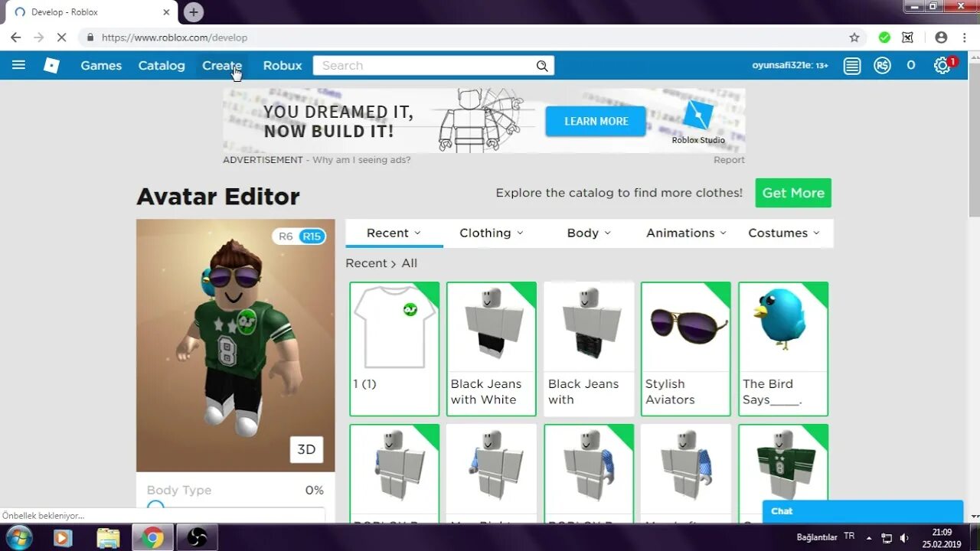980x551 pixels.
Task: Click the Report ad link
Action: coord(729,160)
